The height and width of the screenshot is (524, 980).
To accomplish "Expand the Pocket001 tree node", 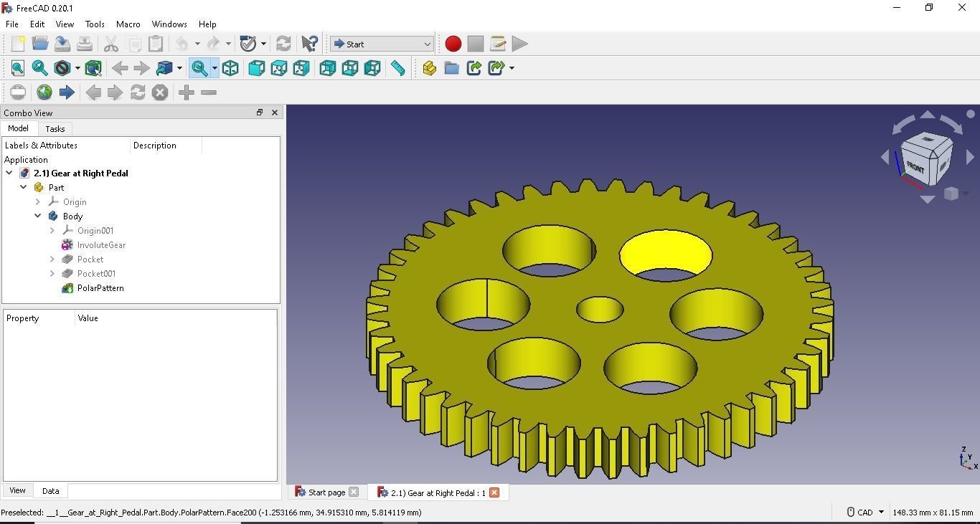I will [52, 273].
